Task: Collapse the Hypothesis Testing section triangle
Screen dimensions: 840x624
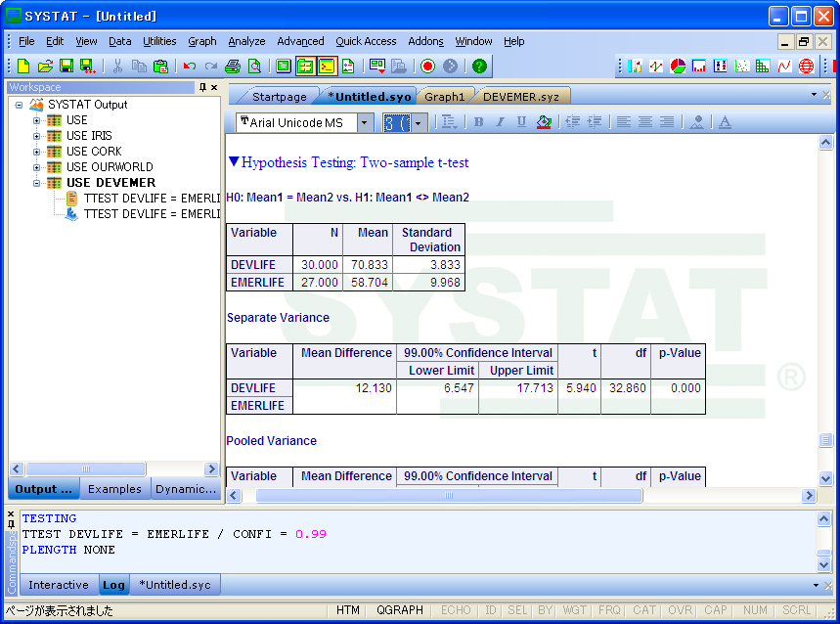Action: 234,161
